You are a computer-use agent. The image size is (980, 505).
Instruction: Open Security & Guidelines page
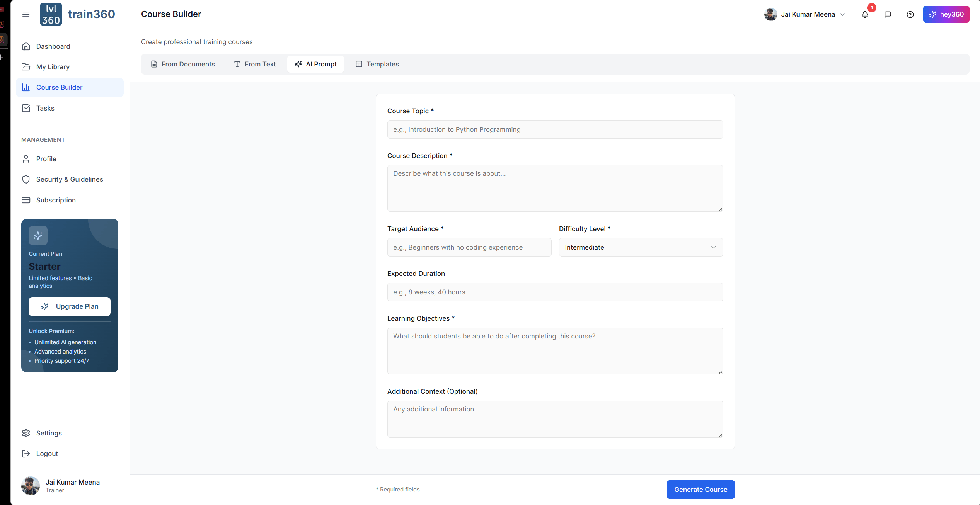tap(70, 179)
